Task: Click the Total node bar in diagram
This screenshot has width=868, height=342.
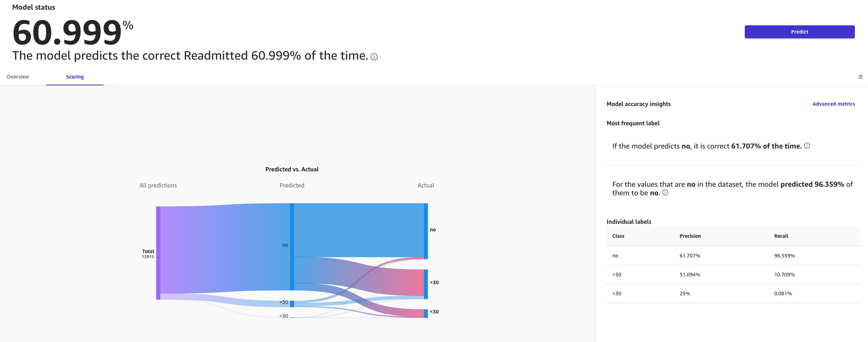Action: 158,253
